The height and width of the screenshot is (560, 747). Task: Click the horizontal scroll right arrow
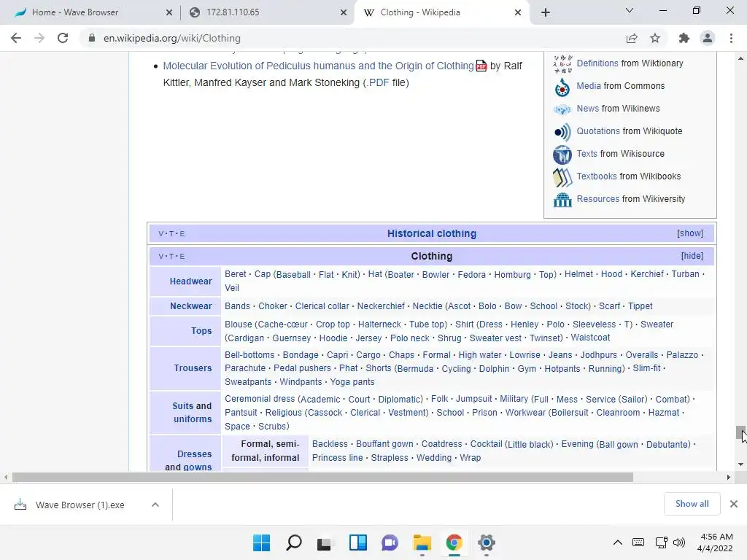(x=729, y=477)
